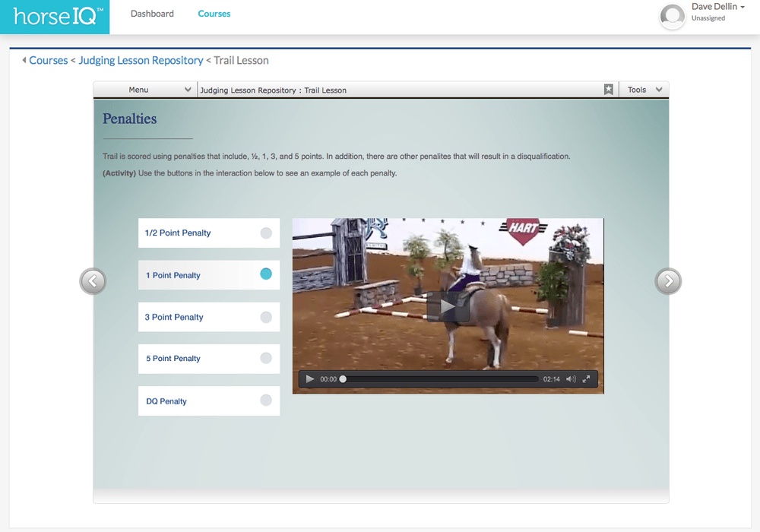The width and height of the screenshot is (760, 532).
Task: Click the horseIQ logo
Action: tap(55, 17)
